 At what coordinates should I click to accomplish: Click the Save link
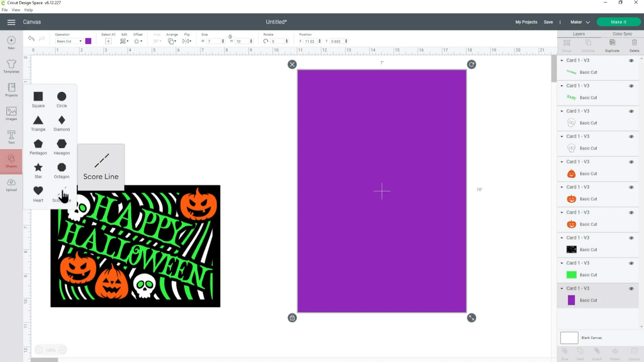548,22
